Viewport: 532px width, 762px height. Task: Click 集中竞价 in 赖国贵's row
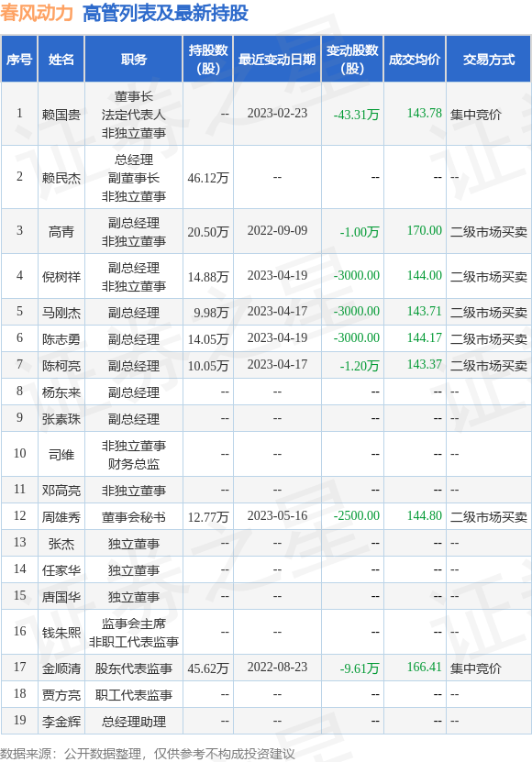click(x=476, y=115)
